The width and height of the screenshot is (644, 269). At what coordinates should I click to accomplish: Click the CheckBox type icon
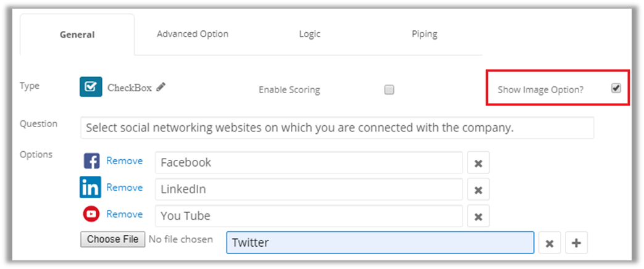pos(91,87)
